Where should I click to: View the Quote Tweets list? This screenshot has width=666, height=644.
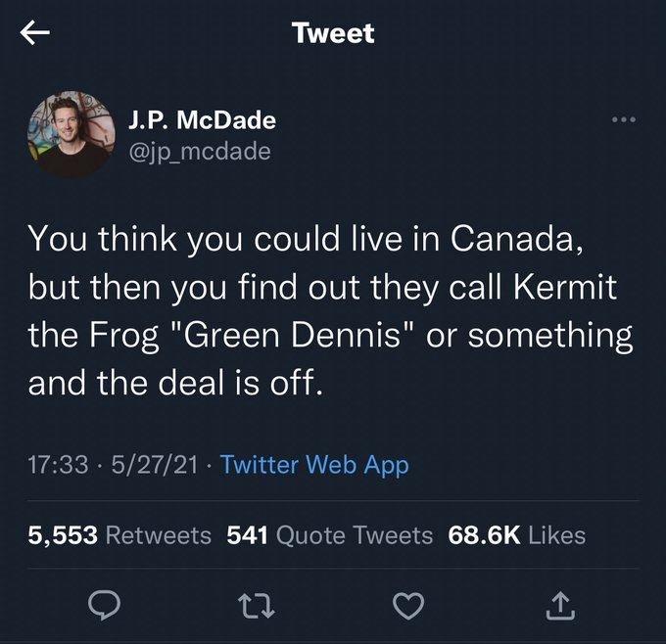pyautogui.click(x=356, y=535)
